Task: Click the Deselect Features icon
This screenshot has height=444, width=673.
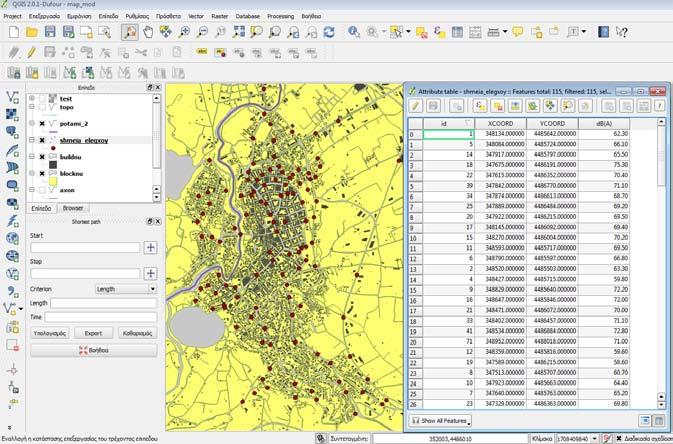Action: click(x=421, y=32)
